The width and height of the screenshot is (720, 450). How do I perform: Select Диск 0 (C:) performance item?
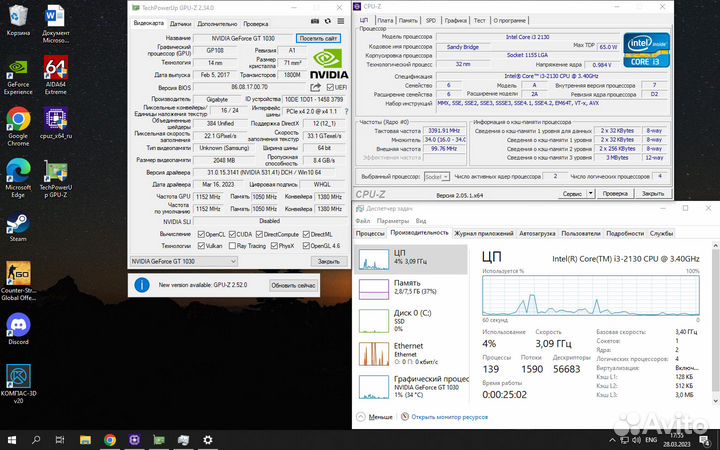click(411, 320)
